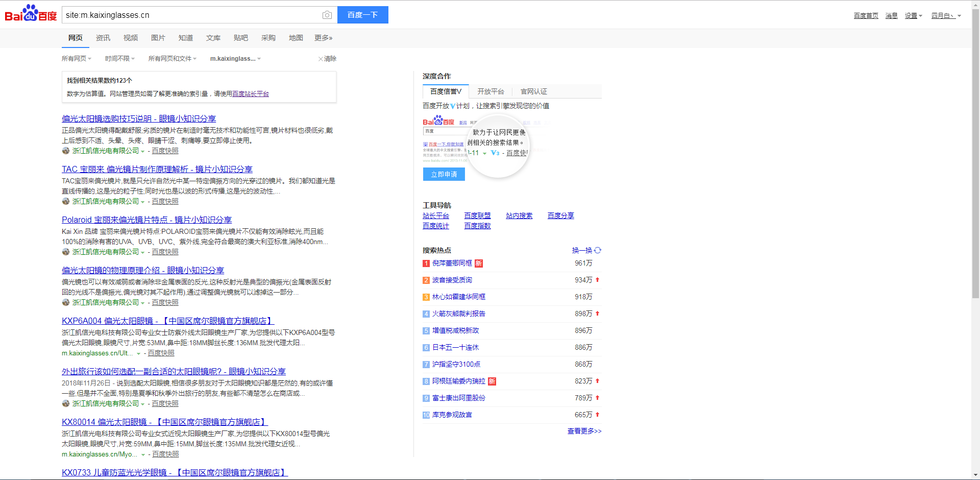The width and height of the screenshot is (980, 480).
Task: Select the 网页 search tab
Action: click(76, 38)
